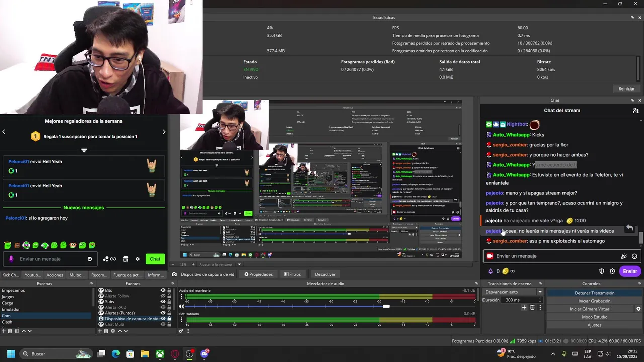This screenshot has height=362, width=644.
Task: Open Discord from the taskbar
Action: click(204, 354)
